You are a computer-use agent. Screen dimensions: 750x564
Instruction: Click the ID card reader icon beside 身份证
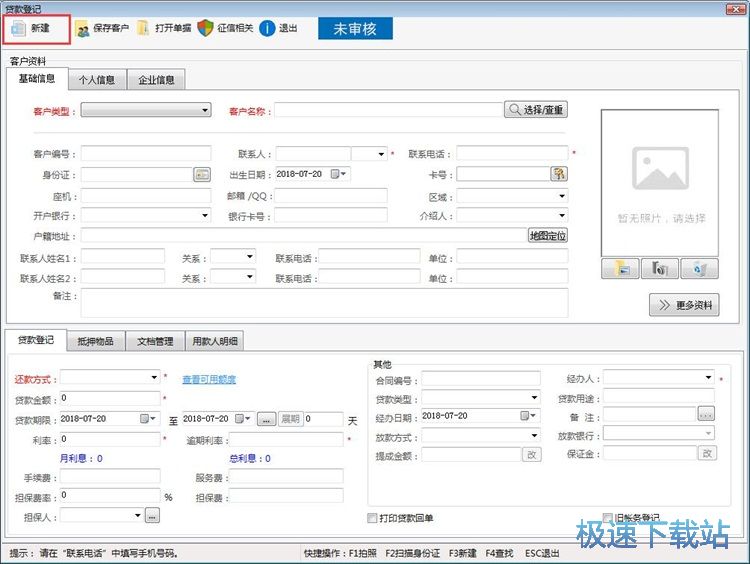(x=202, y=174)
